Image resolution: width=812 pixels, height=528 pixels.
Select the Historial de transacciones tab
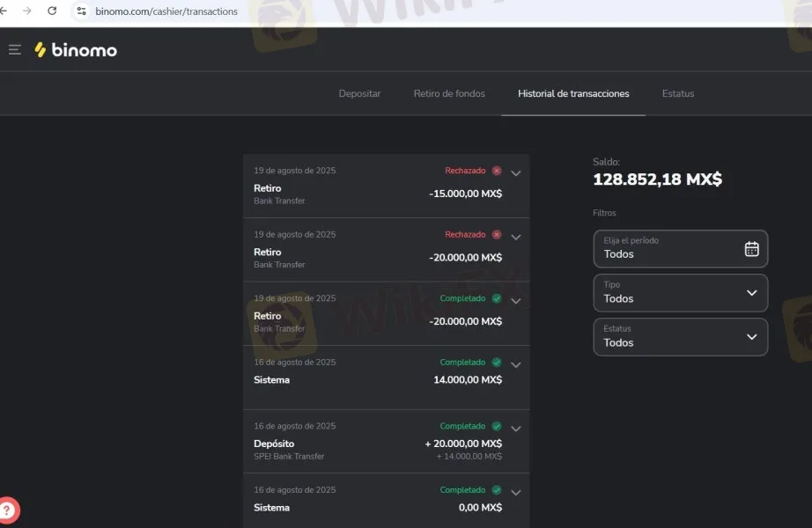pos(573,94)
